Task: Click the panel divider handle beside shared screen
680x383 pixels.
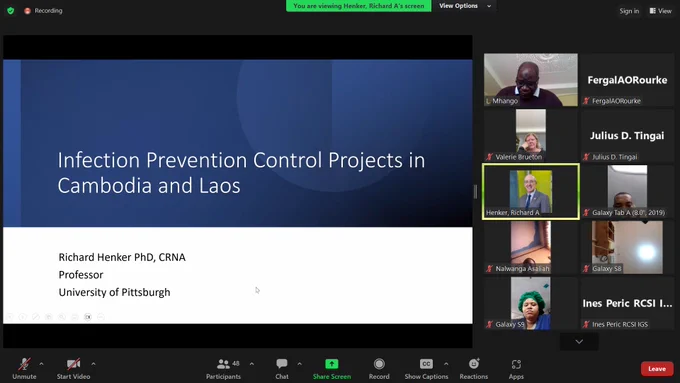Action: pyautogui.click(x=475, y=191)
